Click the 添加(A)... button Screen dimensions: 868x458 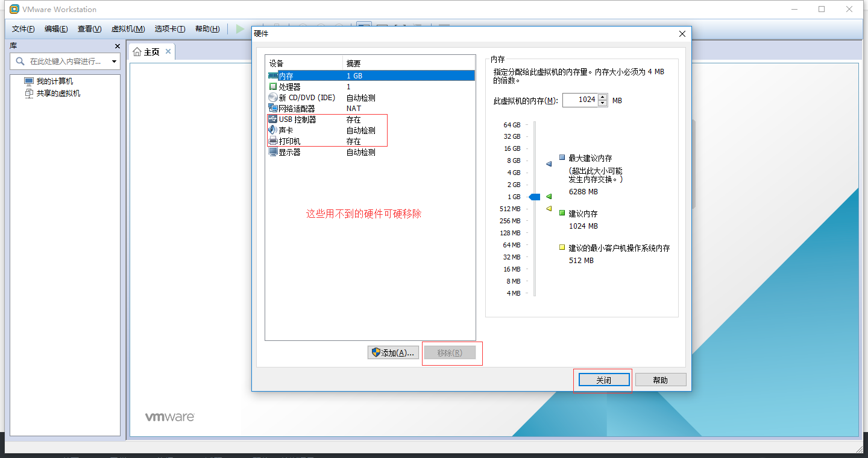click(x=393, y=353)
